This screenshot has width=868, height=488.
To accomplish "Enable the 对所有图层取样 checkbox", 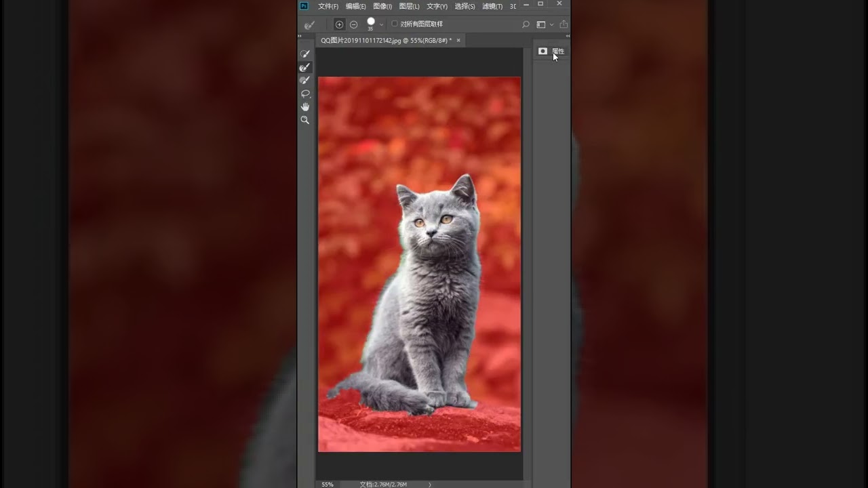I will coord(395,24).
